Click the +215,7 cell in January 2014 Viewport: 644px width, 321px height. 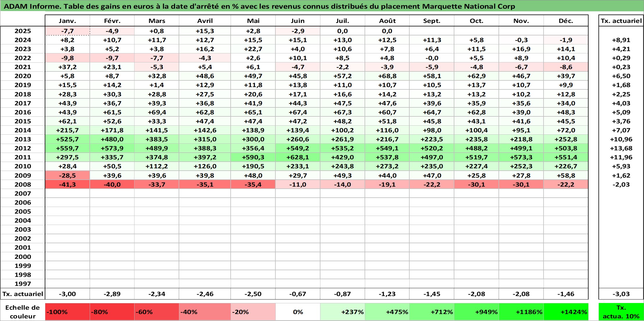[67, 130]
